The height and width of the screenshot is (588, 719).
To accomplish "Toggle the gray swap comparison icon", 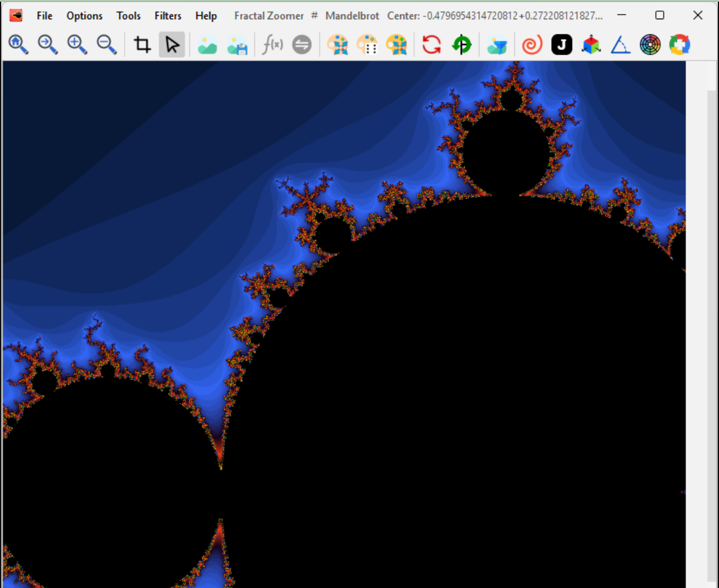I will pyautogui.click(x=302, y=44).
